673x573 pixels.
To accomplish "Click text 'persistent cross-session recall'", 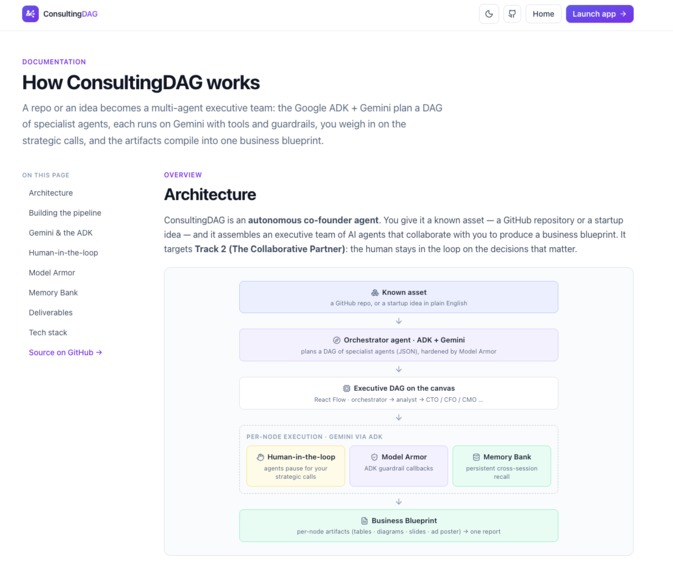I will pos(502,473).
